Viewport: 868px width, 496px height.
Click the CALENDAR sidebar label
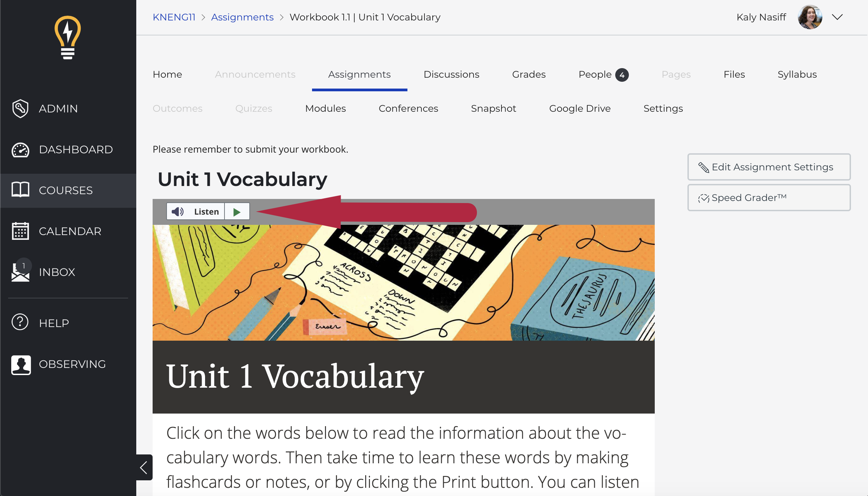pos(70,231)
